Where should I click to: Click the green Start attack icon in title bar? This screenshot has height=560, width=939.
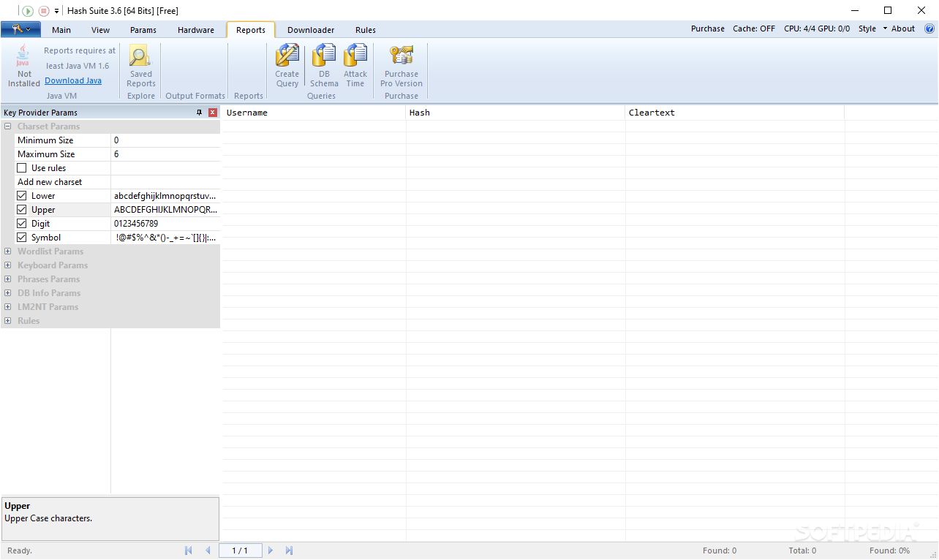tap(28, 11)
